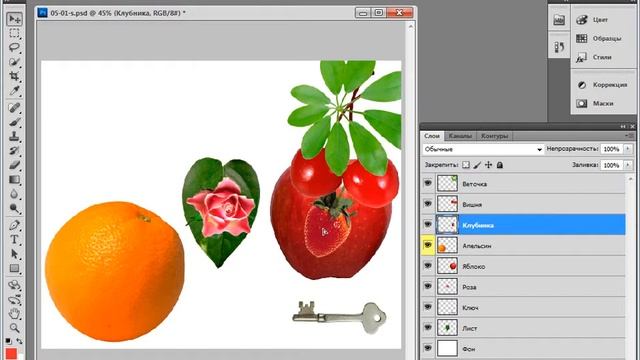Select the Dodge tool
The height and width of the screenshot is (360, 640).
(x=14, y=208)
